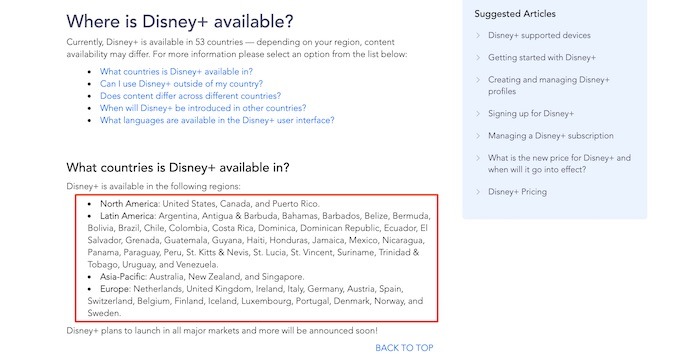700x361 pixels.
Task: Go to 'BACK TO TOP' link
Action: tap(404, 348)
